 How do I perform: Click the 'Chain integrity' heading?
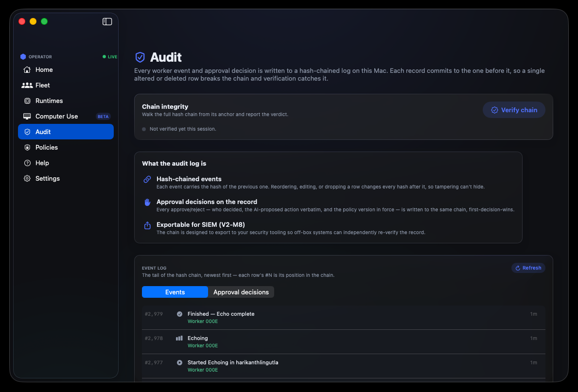165,106
